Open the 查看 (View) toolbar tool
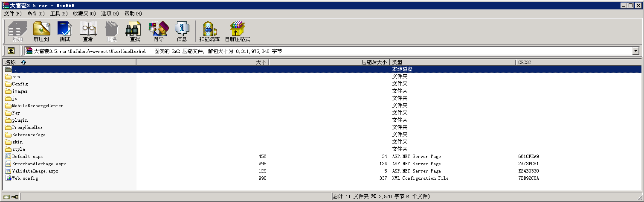This screenshot has width=644, height=202. point(88,31)
